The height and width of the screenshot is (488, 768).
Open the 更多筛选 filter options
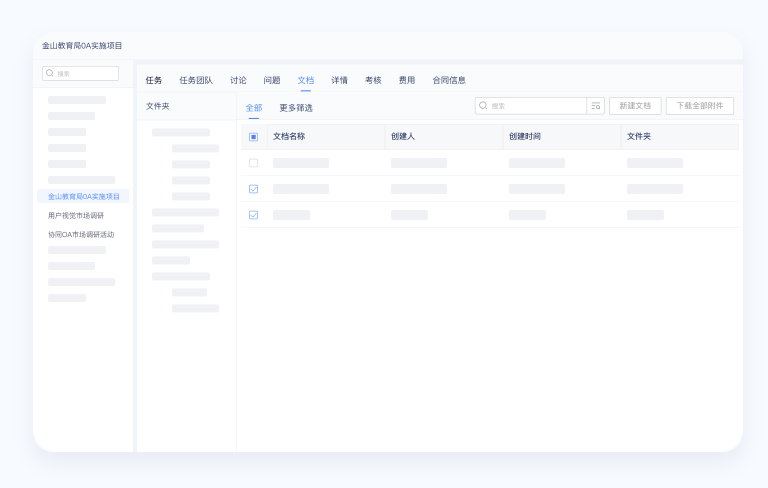[296, 108]
